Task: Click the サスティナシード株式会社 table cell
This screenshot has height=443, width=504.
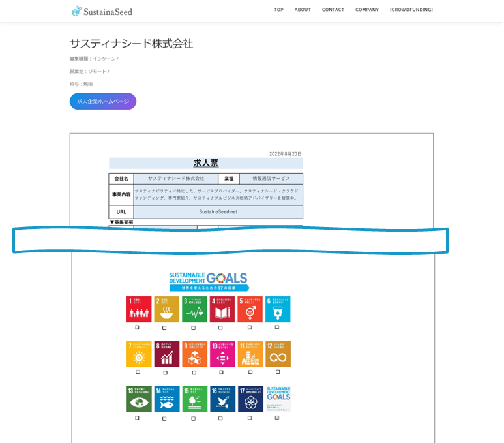Action: 176,179
